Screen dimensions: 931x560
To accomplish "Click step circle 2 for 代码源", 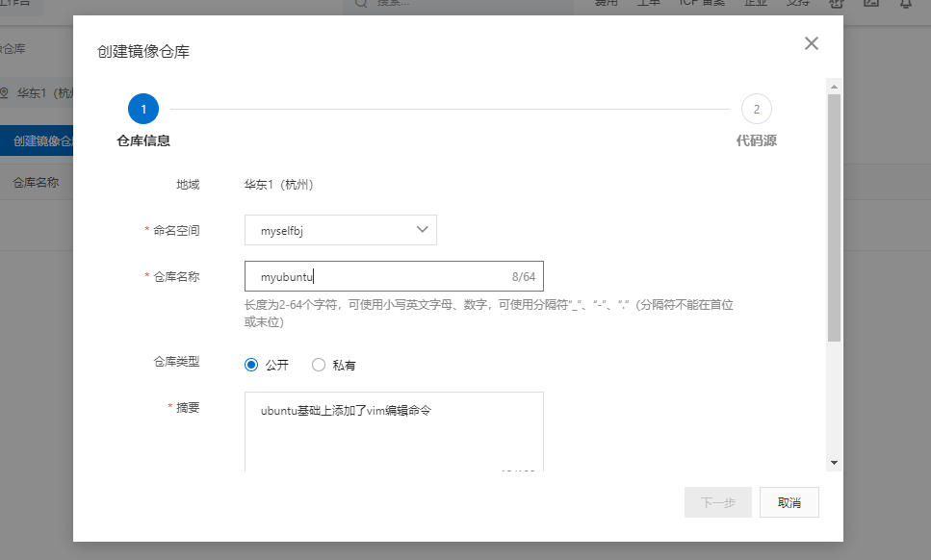I will click(x=756, y=109).
